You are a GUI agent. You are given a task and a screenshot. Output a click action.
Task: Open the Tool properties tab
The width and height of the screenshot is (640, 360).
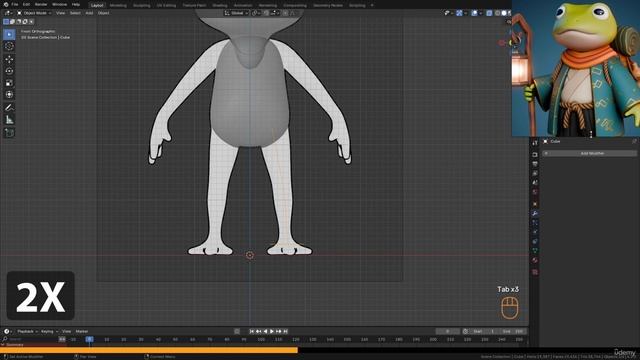tap(535, 143)
